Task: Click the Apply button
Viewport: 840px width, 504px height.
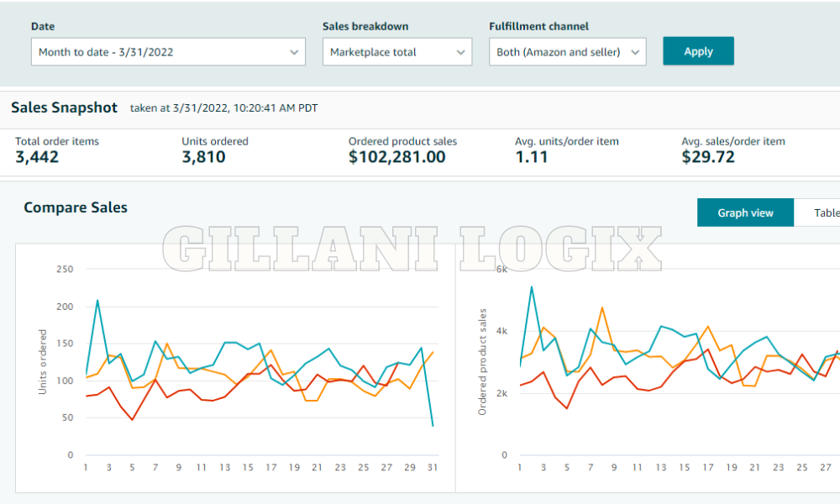Action: (698, 50)
